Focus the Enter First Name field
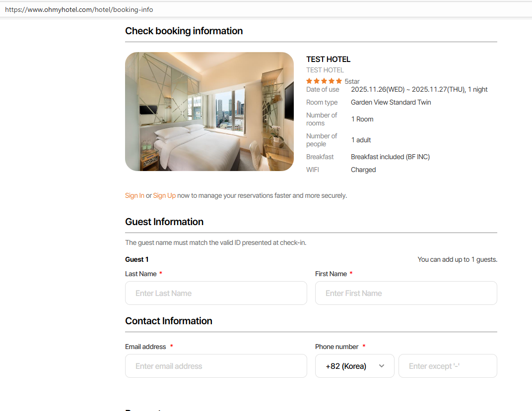The width and height of the screenshot is (532, 411). pyautogui.click(x=406, y=293)
